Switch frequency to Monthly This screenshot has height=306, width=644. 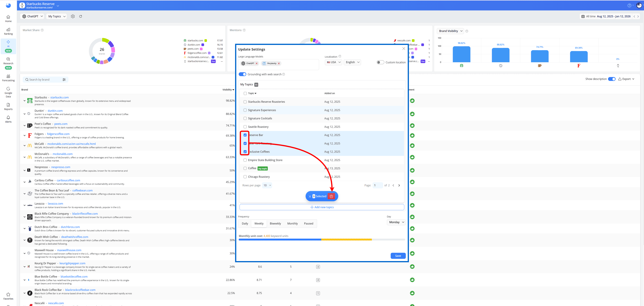292,223
